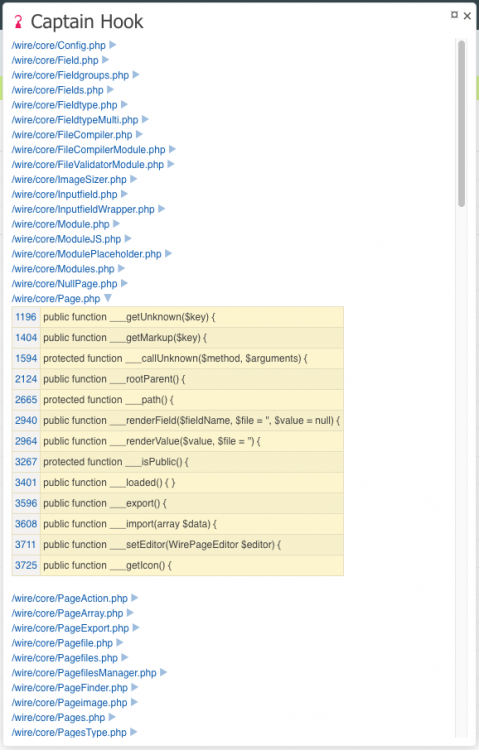Expand the ModulePlaceholder.php arrow

[x=168, y=254]
